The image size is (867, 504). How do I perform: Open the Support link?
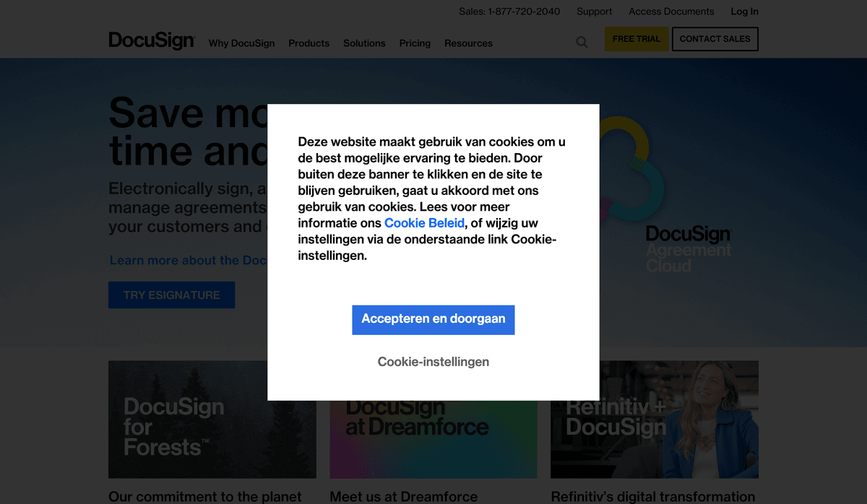594,12
